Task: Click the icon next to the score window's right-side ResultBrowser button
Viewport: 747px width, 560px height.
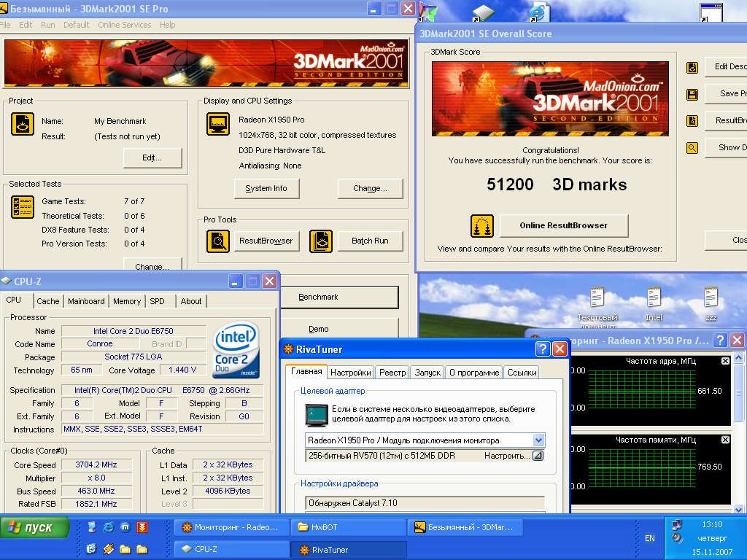Action: tap(692, 121)
